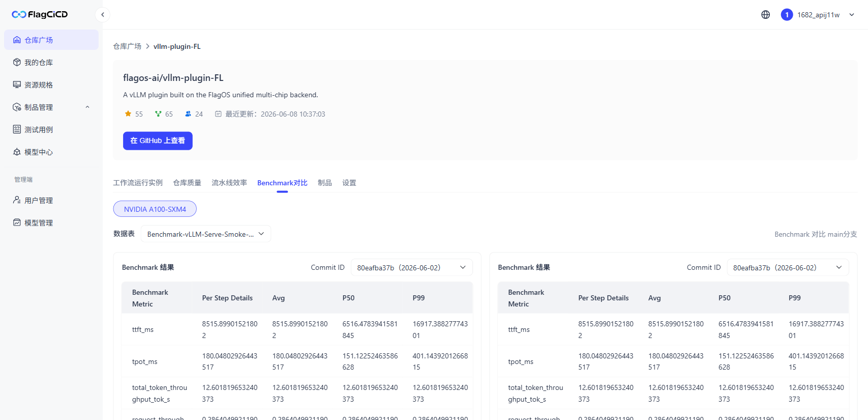Switch to the 设置 tab

click(349, 183)
